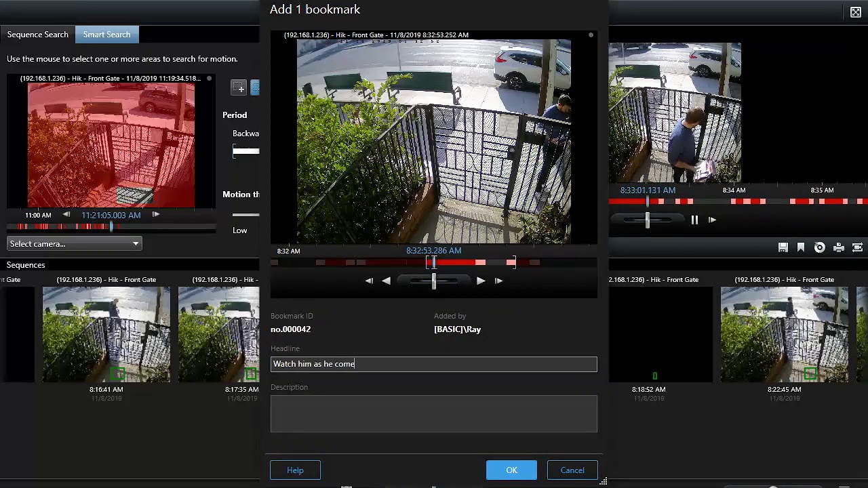Jump to previous sequence in Smart Search preview
The height and width of the screenshot is (488, 868).
tap(66, 215)
